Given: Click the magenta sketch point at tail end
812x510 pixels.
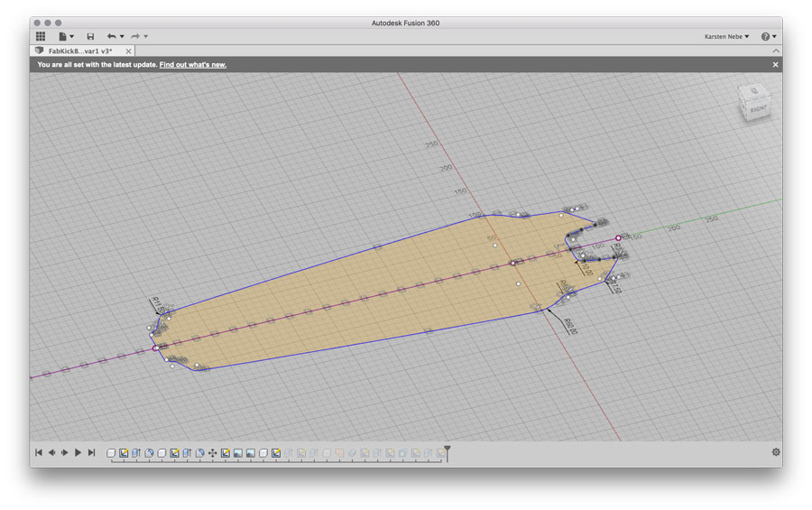Looking at the screenshot, I should click(x=618, y=238).
